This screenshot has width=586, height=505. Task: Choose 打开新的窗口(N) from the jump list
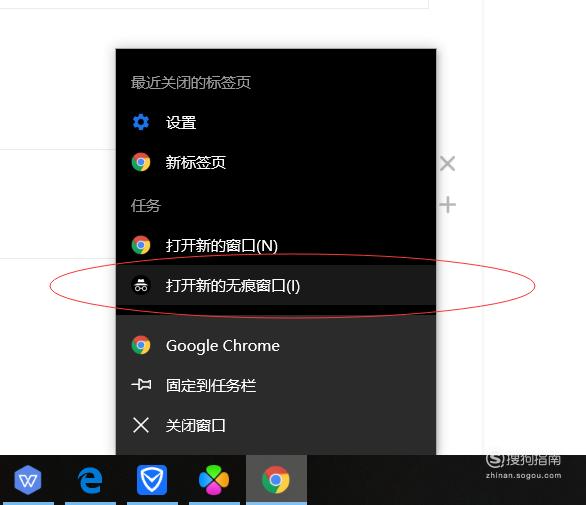(276, 245)
